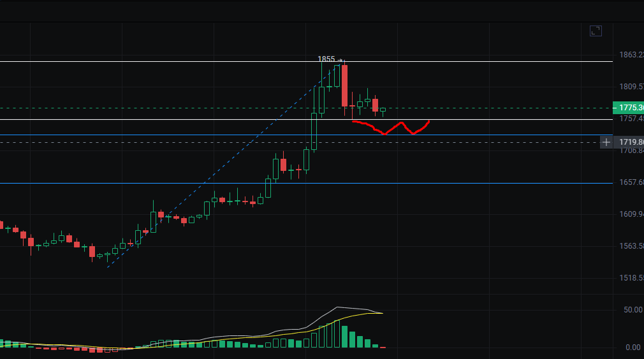Viewport: 644px width, 359px height.
Task: Click the tallest green histogram bar
Action: click(x=337, y=333)
